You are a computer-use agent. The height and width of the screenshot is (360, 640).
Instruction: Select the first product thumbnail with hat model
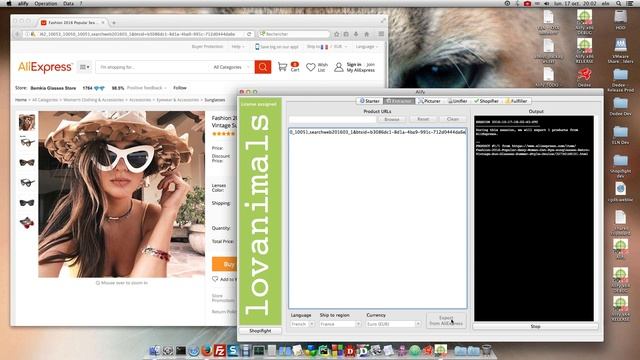point(27,122)
